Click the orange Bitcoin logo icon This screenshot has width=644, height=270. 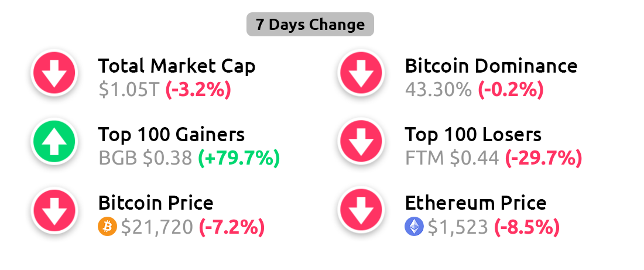coord(108,227)
